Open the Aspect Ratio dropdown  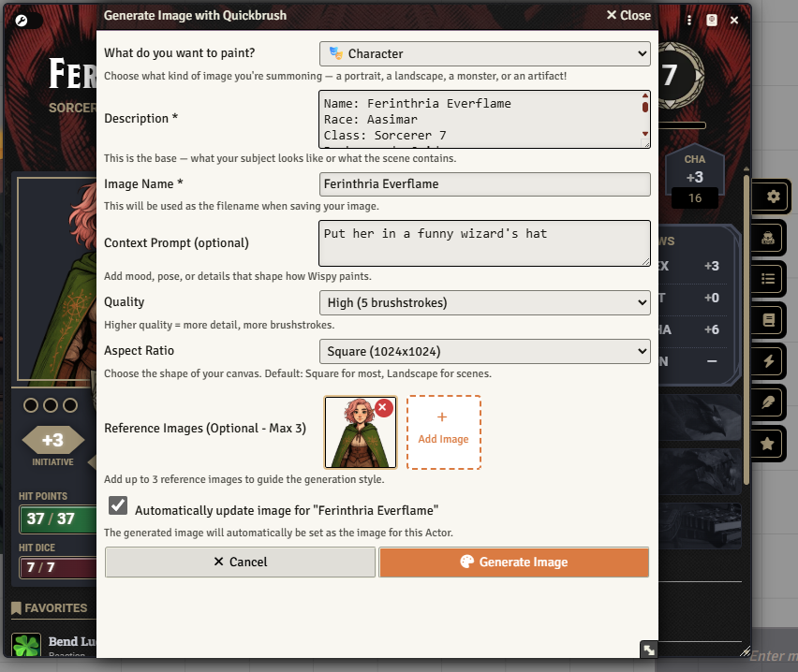tap(484, 351)
